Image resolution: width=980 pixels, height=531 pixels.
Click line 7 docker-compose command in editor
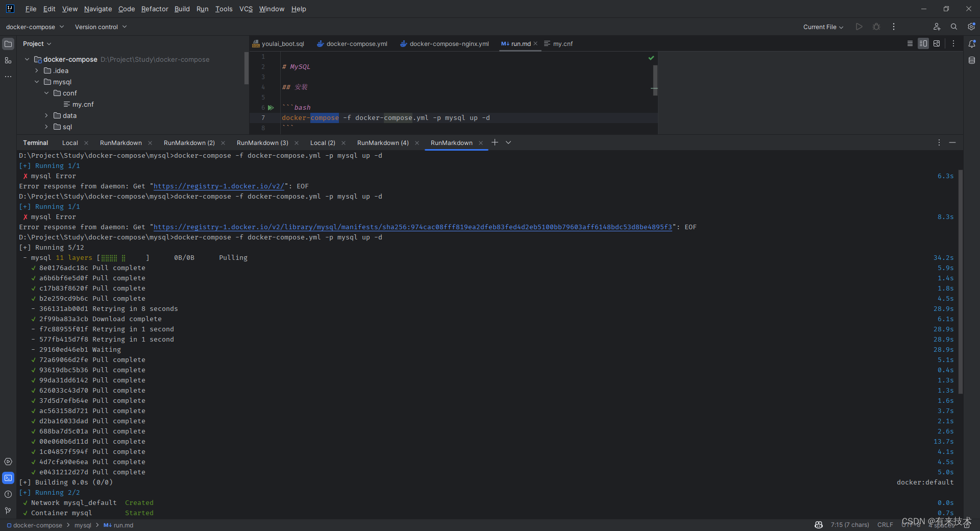(386, 118)
